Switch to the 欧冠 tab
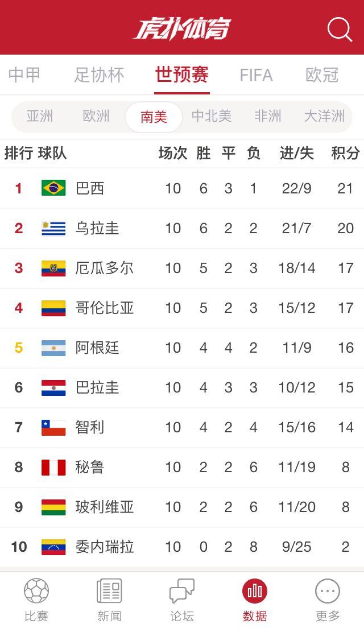This screenshot has height=628, width=364. coord(322,75)
